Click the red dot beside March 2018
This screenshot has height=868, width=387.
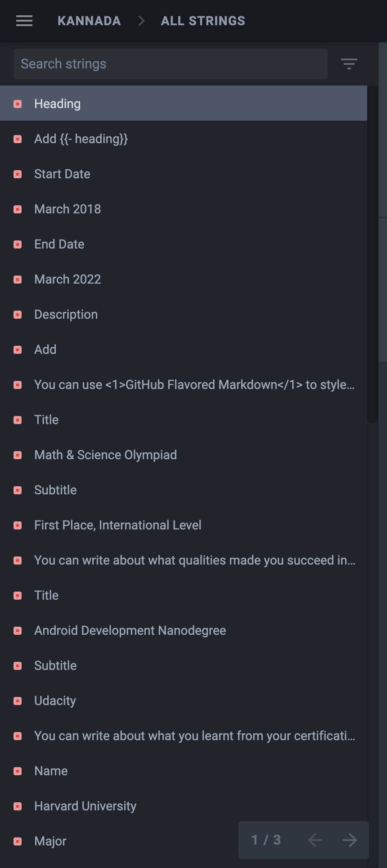pyautogui.click(x=18, y=209)
